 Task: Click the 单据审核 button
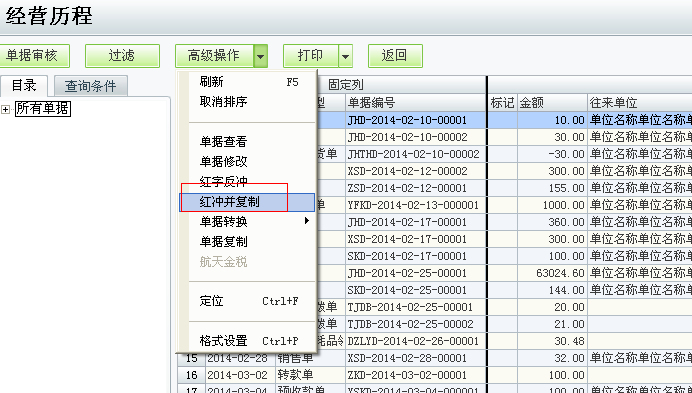(33, 56)
